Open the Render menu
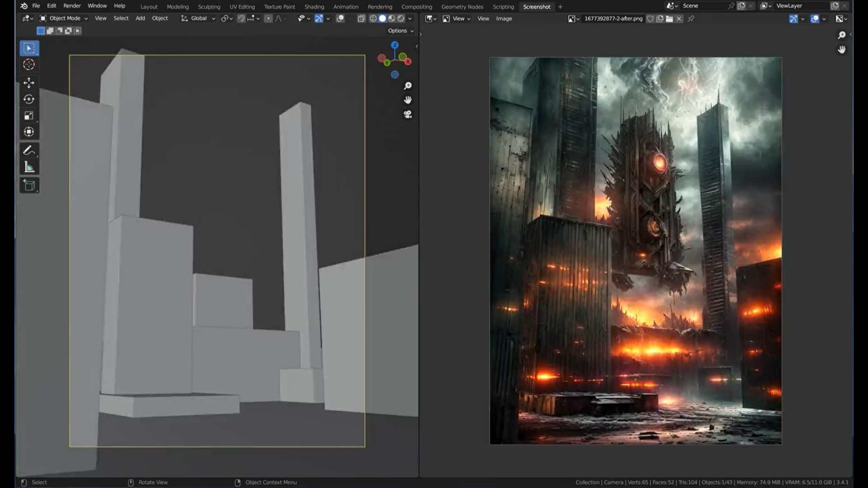The height and width of the screenshot is (488, 868). pyautogui.click(x=72, y=6)
